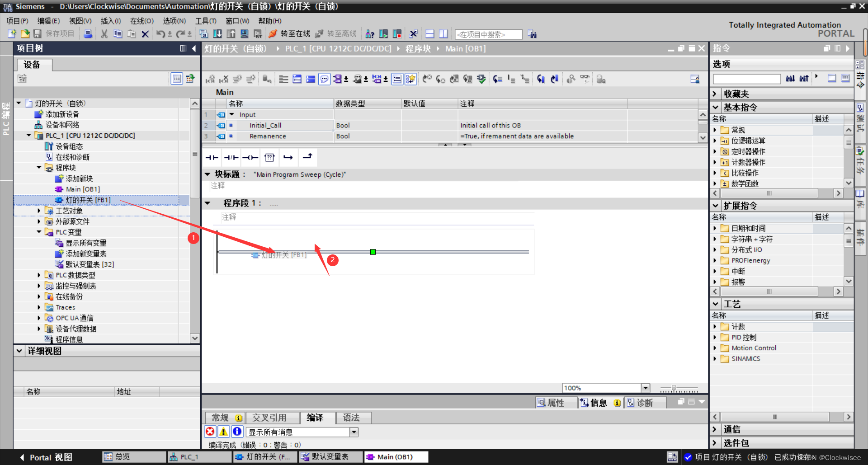Image resolution: width=868 pixels, height=465 pixels.
Task: Open 总览 in the bottom task bar
Action: (x=133, y=457)
